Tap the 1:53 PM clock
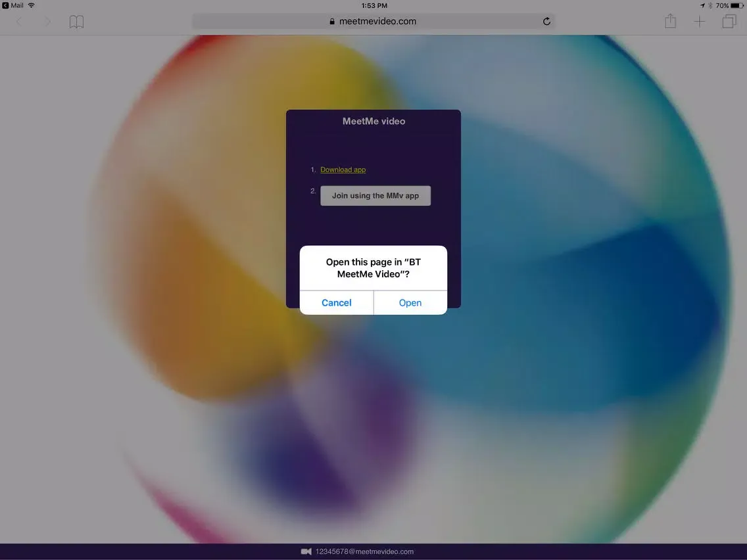This screenshot has height=560, width=747. click(x=374, y=5)
